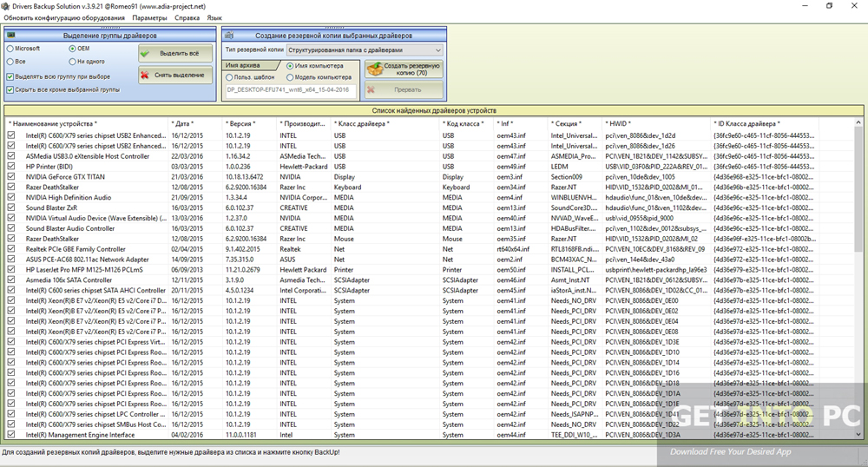Sort by Inf column header

pyautogui.click(x=520, y=123)
